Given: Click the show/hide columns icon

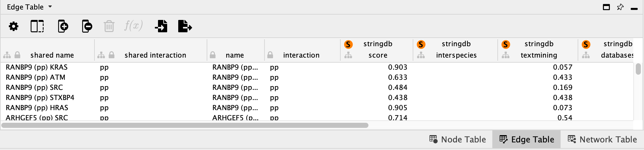Looking at the screenshot, I should (37, 26).
